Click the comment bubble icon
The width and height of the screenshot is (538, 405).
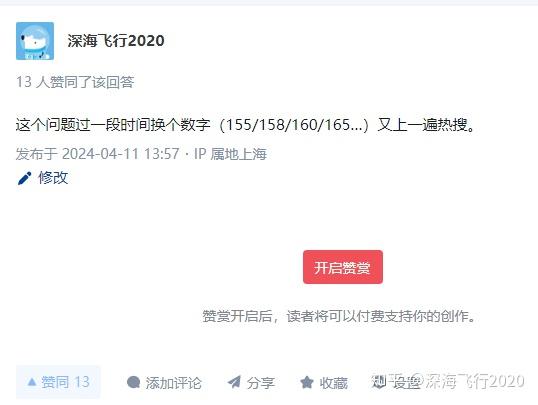pyautogui.click(x=133, y=382)
